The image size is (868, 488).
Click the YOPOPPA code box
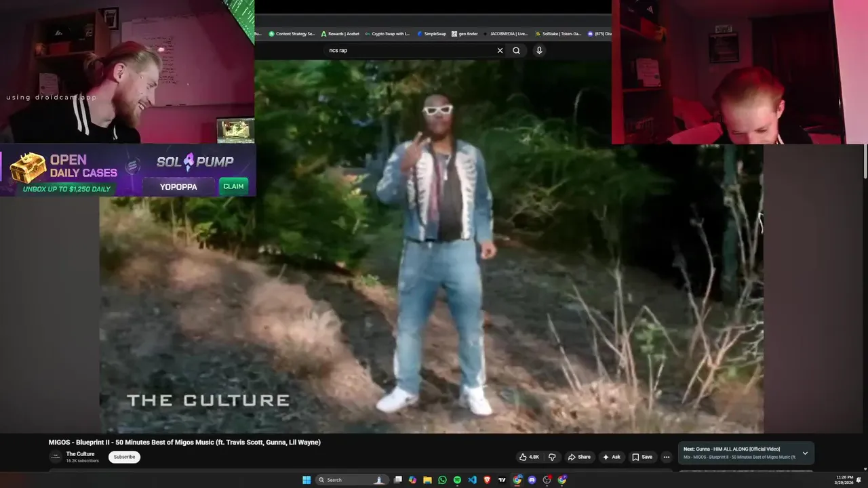pos(178,186)
